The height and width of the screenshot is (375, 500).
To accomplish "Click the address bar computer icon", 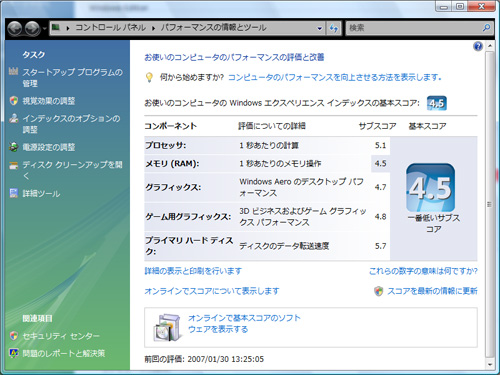I will point(56,27).
